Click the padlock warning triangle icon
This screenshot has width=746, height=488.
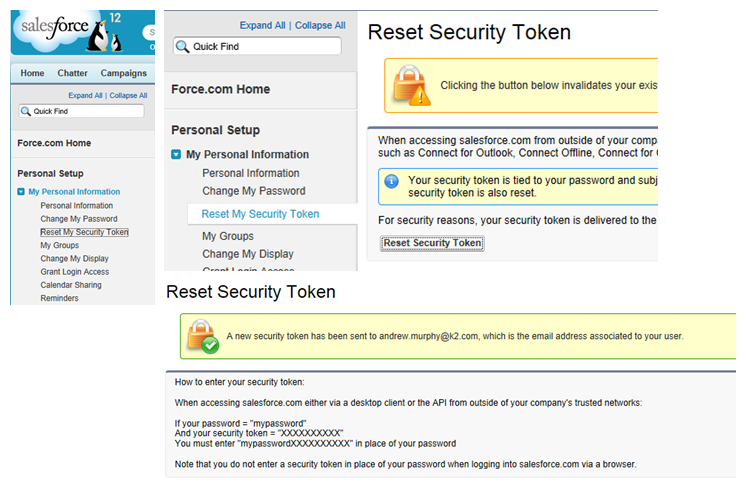coord(411,86)
